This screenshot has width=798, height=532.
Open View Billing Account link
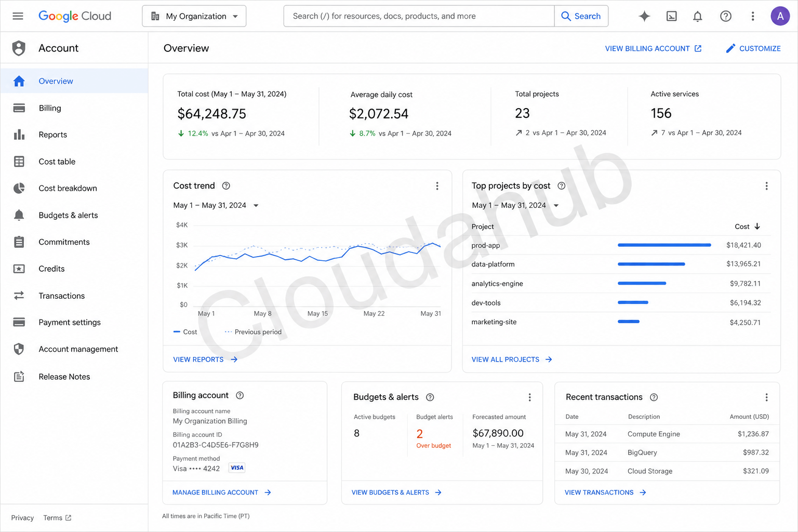(653, 48)
